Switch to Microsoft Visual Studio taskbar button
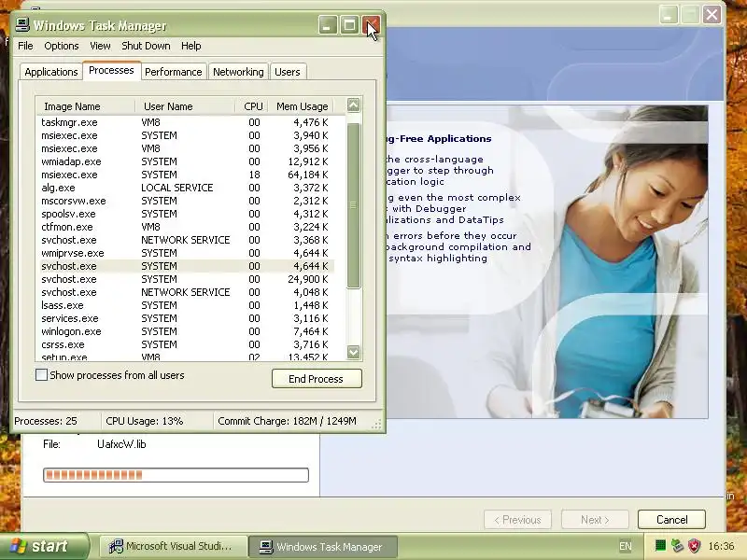747x560 pixels. click(173, 546)
